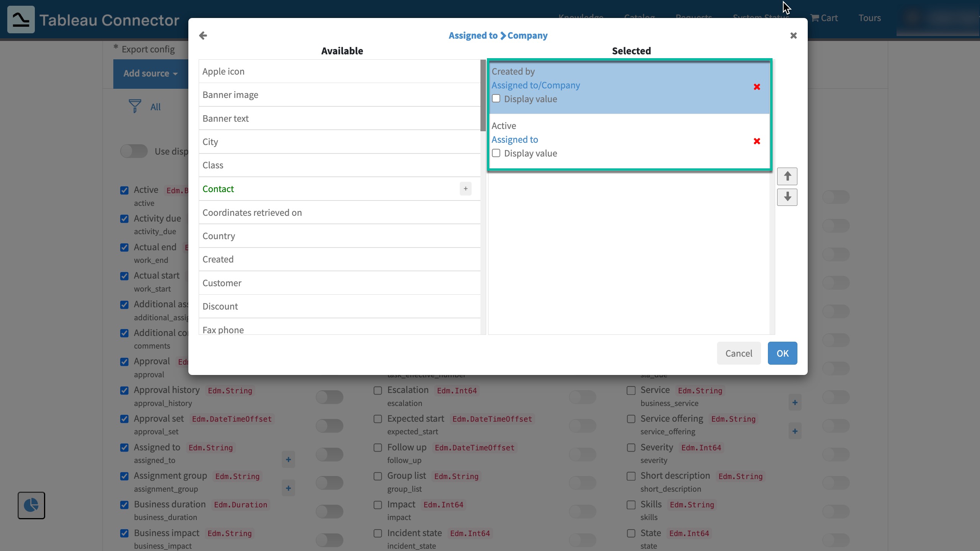Toggle the Use display switch
Image resolution: width=980 pixels, height=551 pixels.
click(134, 151)
